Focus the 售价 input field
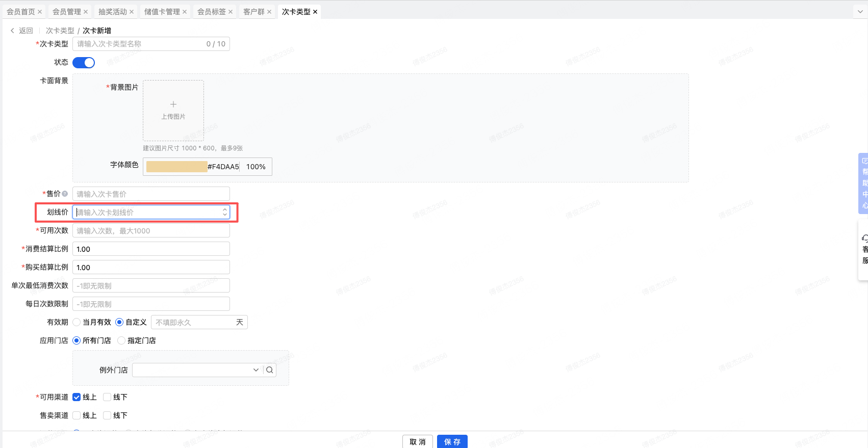The width and height of the screenshot is (868, 448). 151,194
